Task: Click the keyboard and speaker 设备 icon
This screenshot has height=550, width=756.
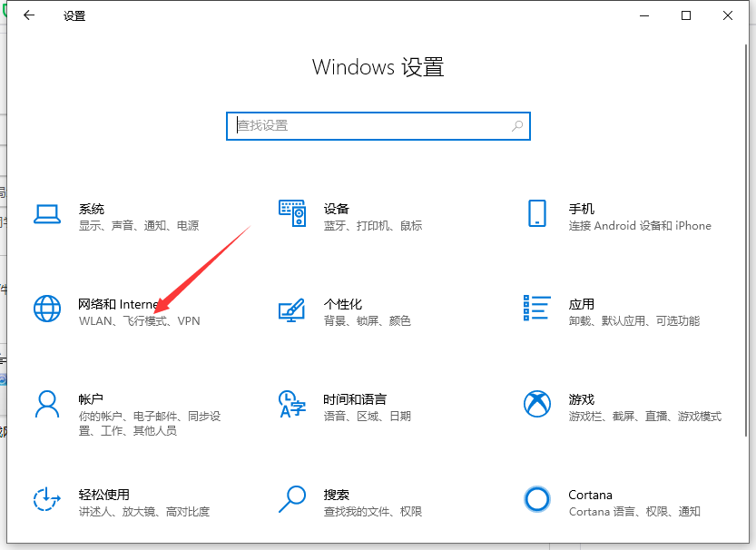Action: (x=291, y=214)
